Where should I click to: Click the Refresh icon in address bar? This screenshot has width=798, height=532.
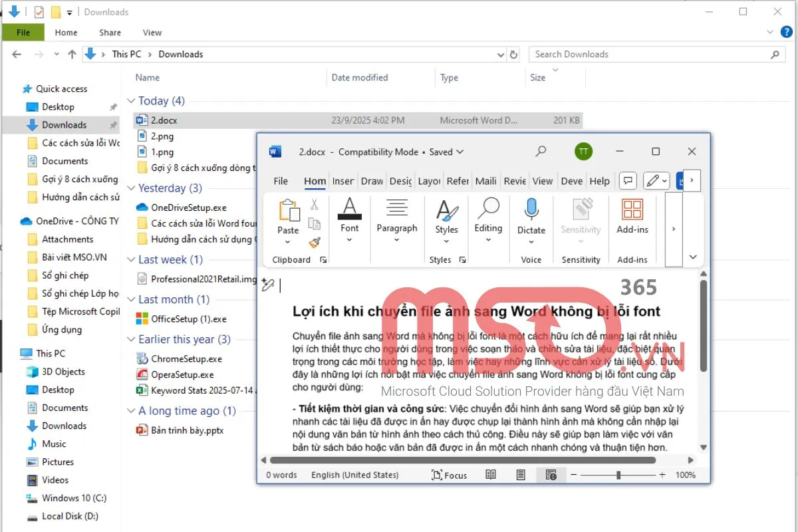coord(513,55)
